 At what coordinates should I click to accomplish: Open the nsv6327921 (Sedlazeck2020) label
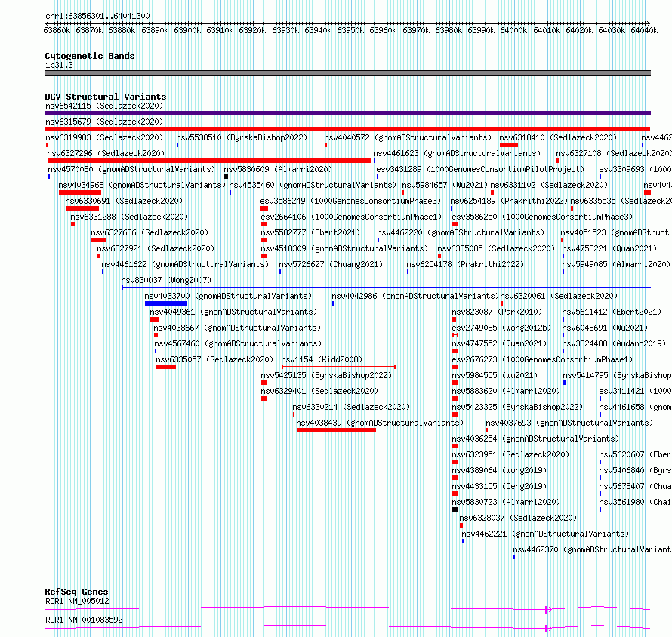point(156,248)
